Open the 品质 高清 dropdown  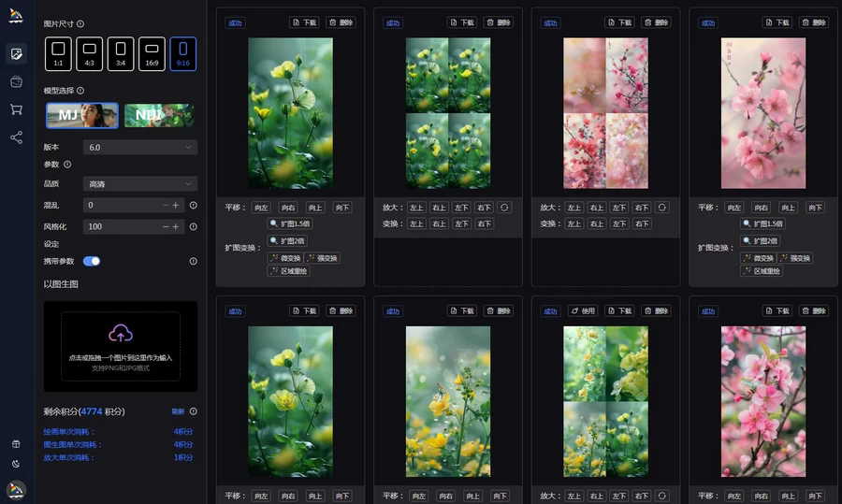(139, 183)
